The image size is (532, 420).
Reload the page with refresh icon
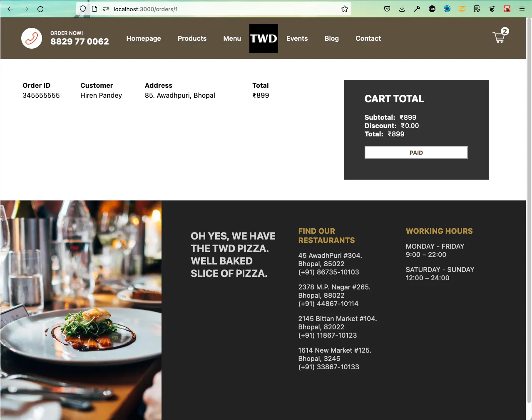point(40,9)
